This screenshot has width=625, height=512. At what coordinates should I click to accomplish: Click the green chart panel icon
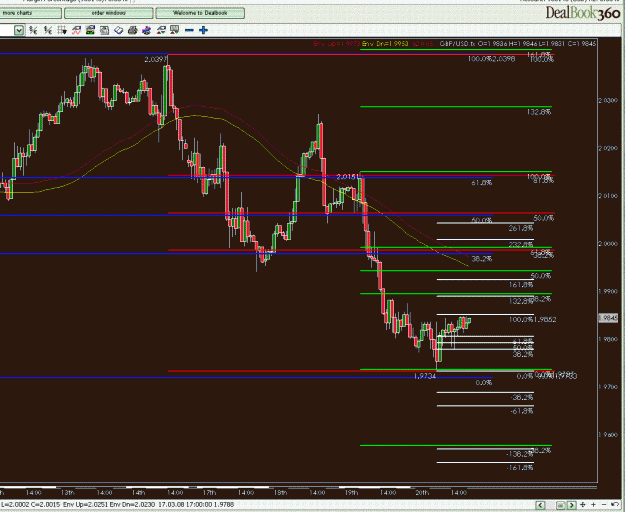click(90, 30)
